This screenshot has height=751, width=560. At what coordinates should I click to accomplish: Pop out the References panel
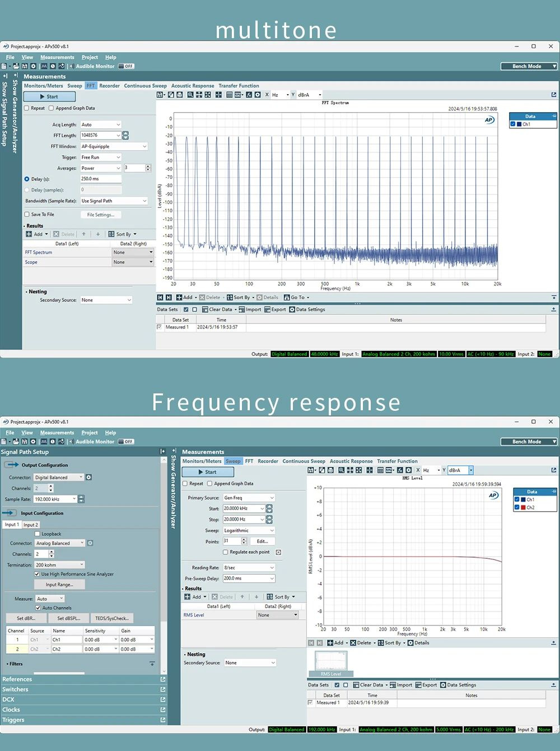pyautogui.click(x=163, y=679)
